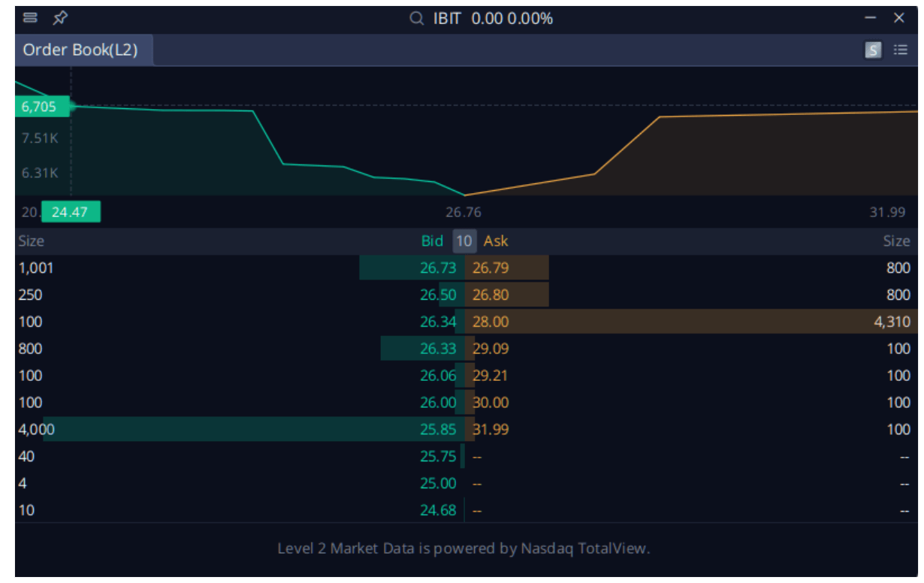Toggle the pin to keep window on top

coord(61,17)
